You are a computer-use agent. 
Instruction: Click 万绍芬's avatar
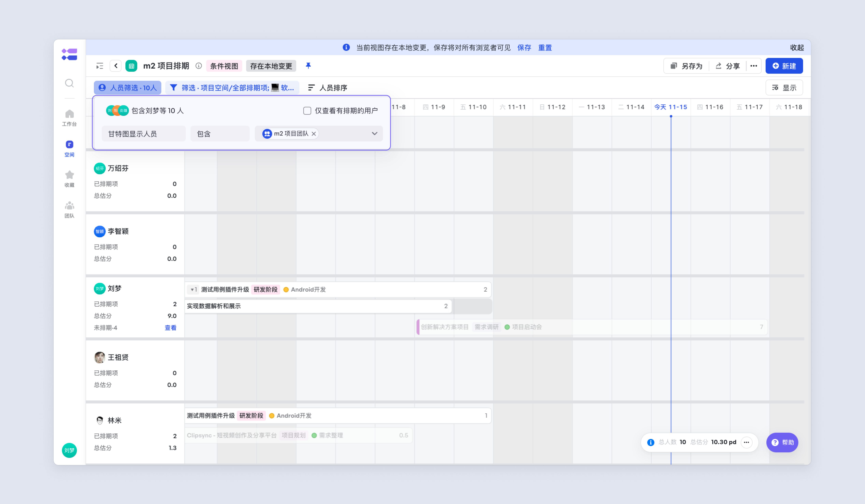coord(100,168)
